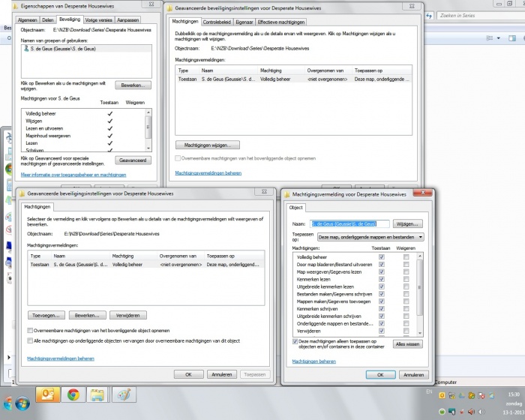525x420 pixels.
Task: Open Windows Explorer taskbar button
Action: pos(97,394)
